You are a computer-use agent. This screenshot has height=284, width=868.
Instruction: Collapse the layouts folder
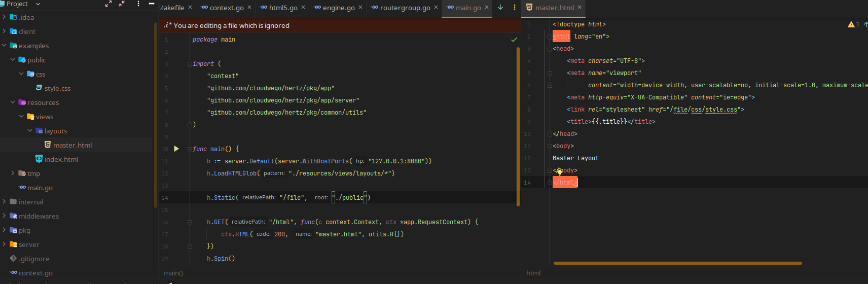click(30, 131)
